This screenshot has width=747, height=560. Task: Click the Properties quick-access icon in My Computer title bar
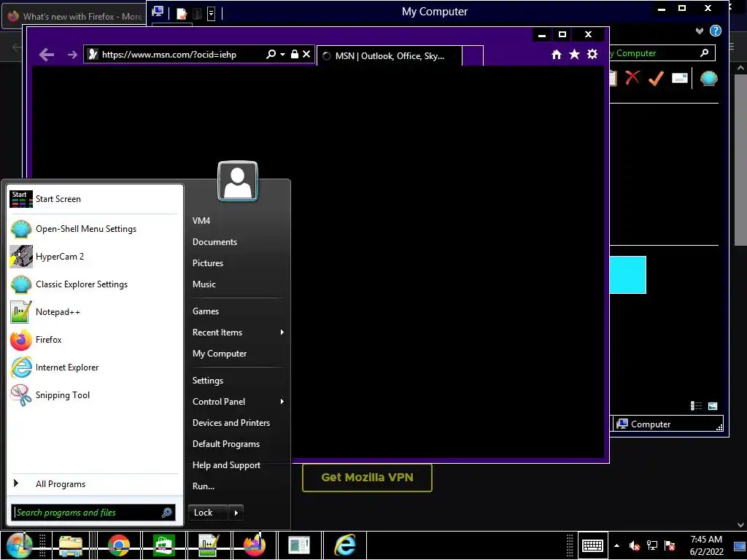tap(182, 13)
